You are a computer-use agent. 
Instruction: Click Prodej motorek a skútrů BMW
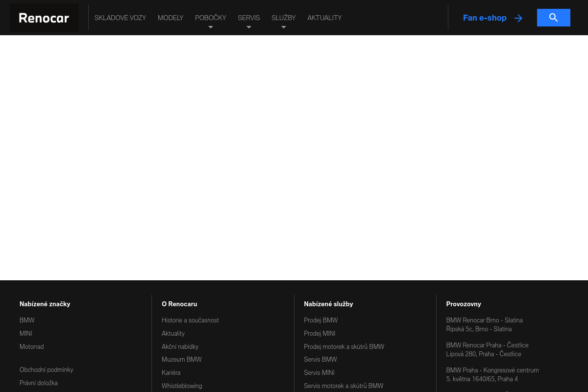(343, 346)
